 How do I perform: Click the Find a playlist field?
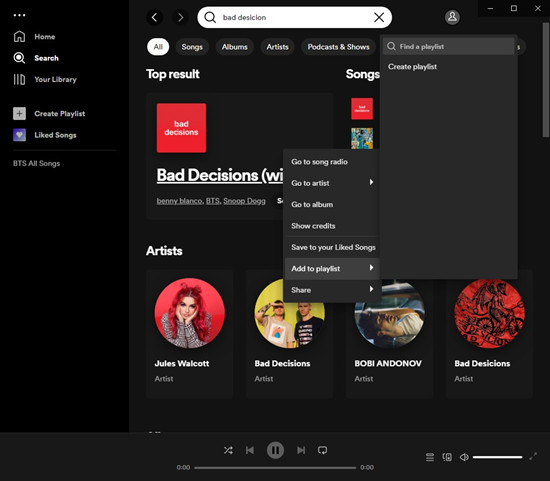pyautogui.click(x=449, y=46)
